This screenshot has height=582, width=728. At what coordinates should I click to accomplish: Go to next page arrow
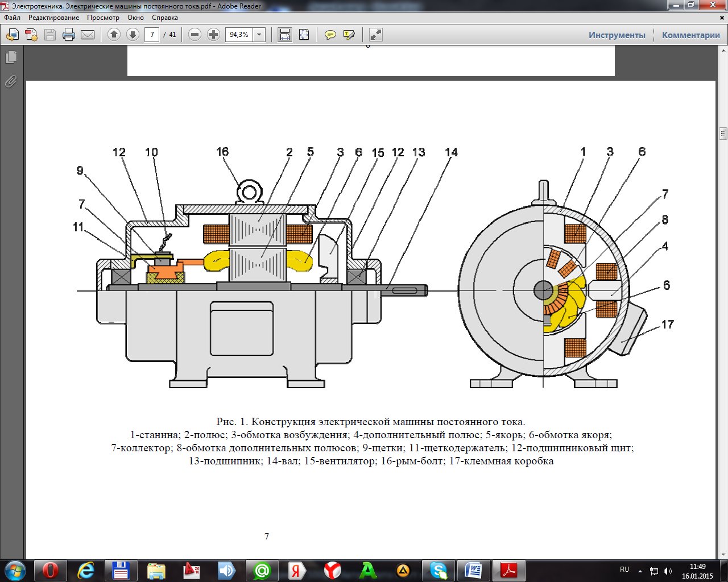tap(133, 35)
